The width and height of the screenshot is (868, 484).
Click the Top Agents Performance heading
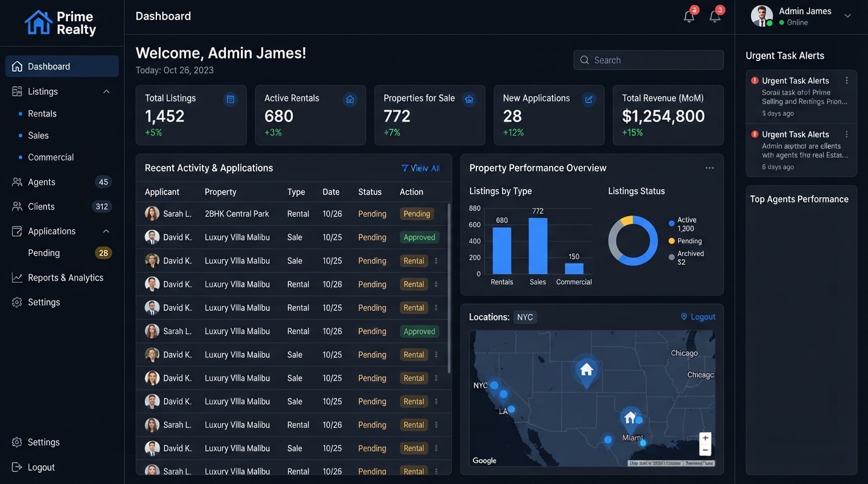point(799,199)
